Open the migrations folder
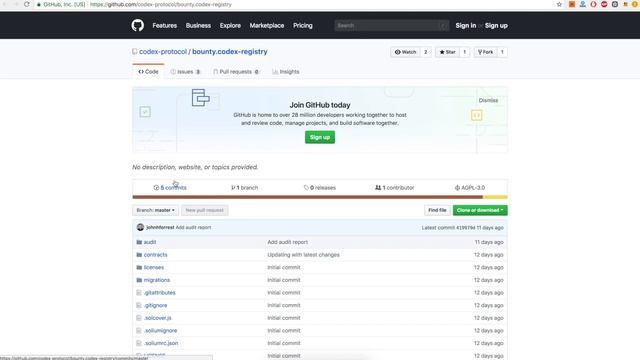 click(157, 280)
